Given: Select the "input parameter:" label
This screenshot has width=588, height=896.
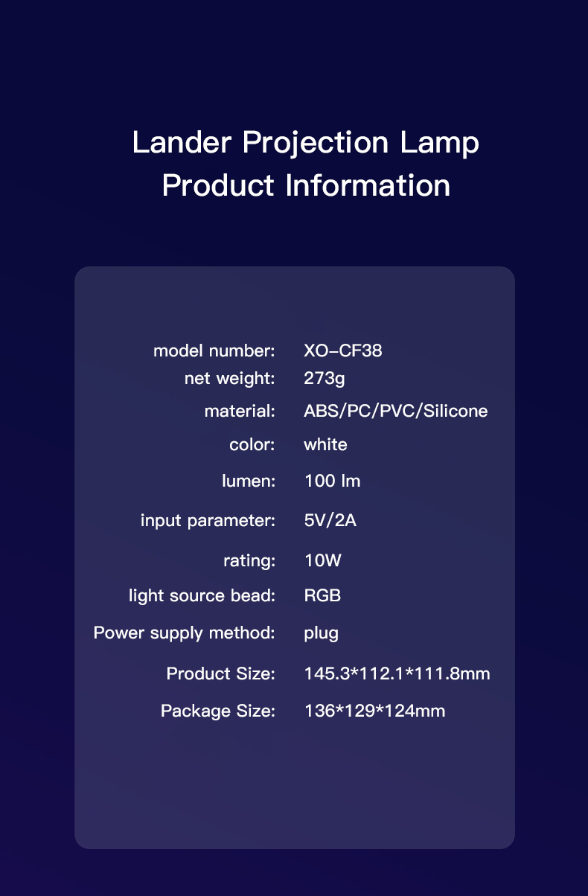Looking at the screenshot, I should coord(208,520).
